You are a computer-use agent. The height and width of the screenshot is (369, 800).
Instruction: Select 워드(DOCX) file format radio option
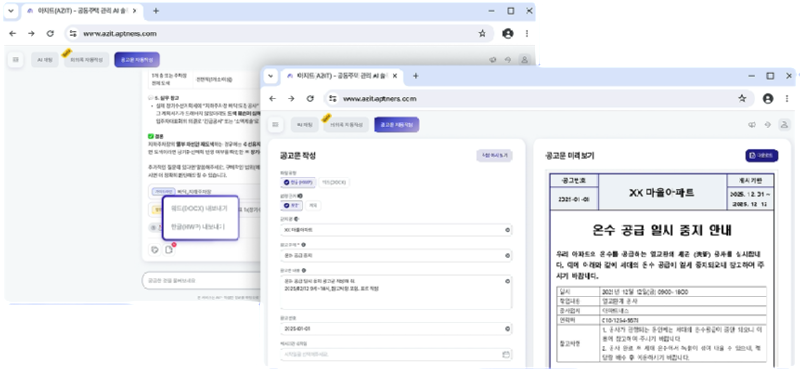click(x=334, y=182)
